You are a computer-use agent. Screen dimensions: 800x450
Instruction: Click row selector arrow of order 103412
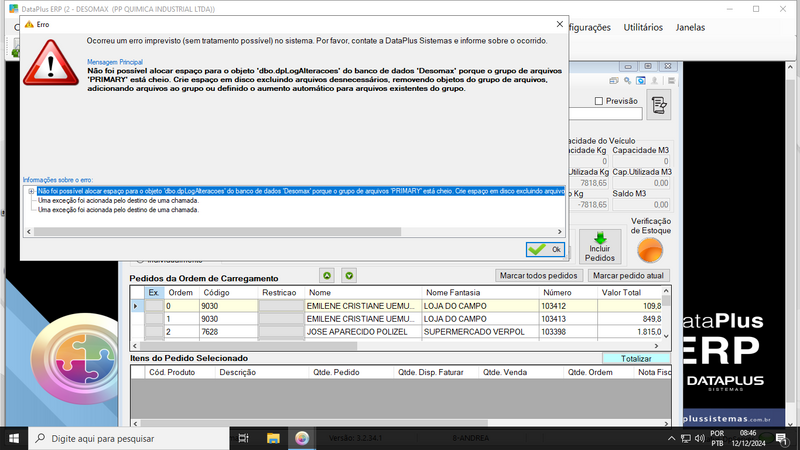click(136, 306)
